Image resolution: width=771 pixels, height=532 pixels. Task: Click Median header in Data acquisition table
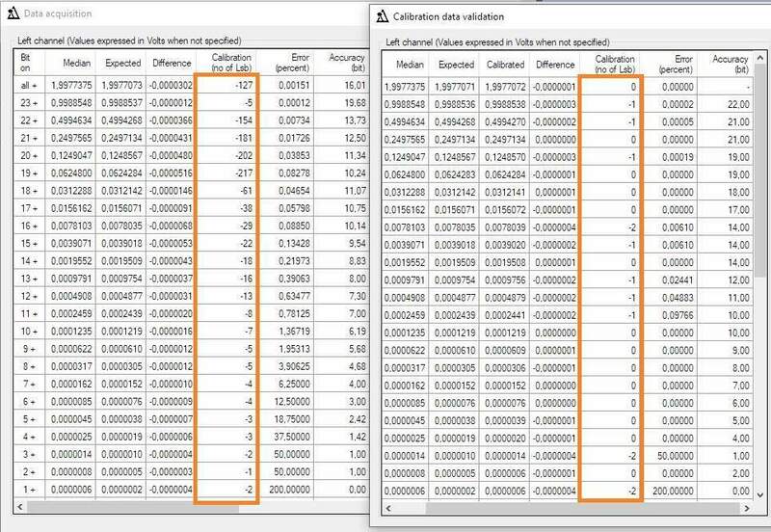click(76, 63)
